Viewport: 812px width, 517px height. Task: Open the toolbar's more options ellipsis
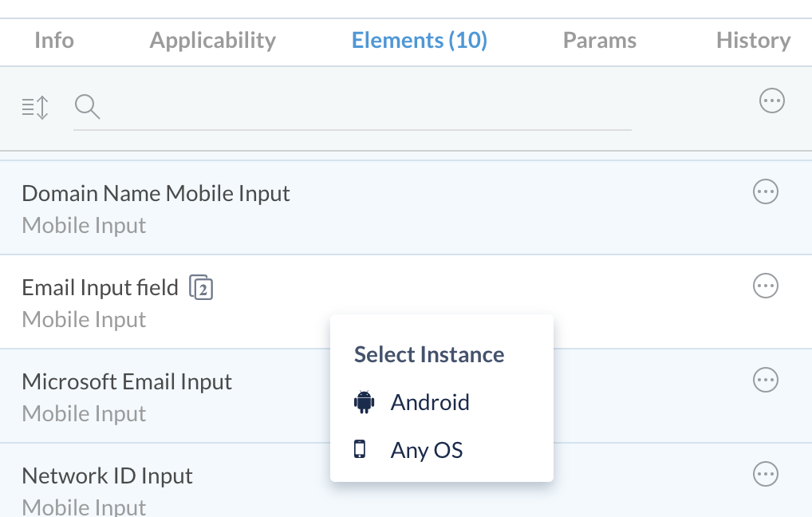771,101
